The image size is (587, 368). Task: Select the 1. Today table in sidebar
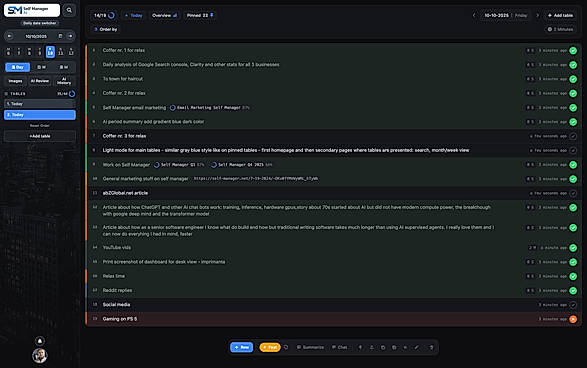40,104
